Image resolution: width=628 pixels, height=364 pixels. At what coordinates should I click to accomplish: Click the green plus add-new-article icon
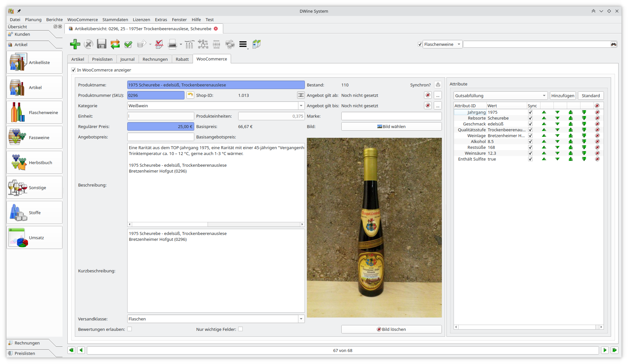75,44
